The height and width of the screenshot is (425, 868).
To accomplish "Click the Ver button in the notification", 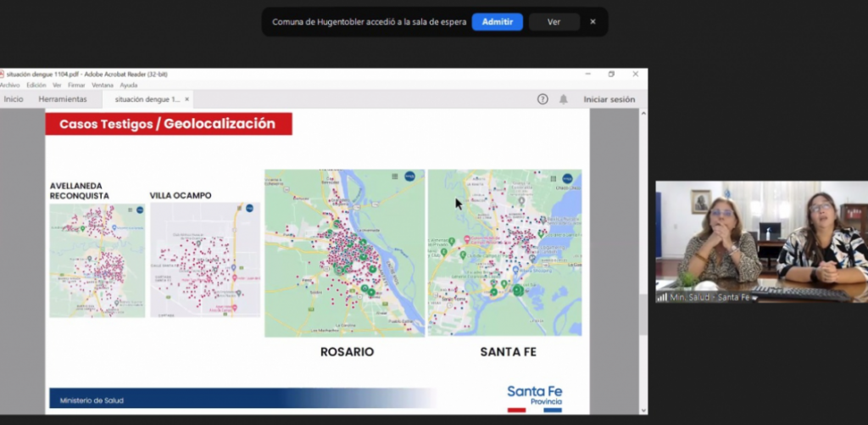I will (554, 22).
